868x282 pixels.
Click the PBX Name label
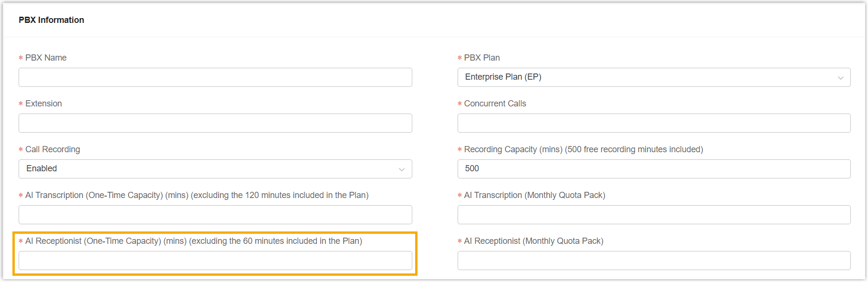tap(46, 58)
